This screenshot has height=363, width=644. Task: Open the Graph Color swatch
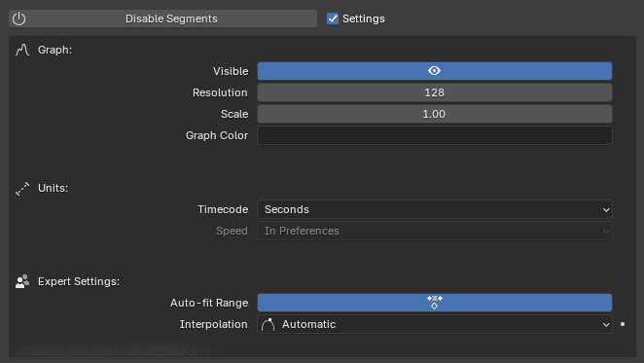[x=435, y=135]
